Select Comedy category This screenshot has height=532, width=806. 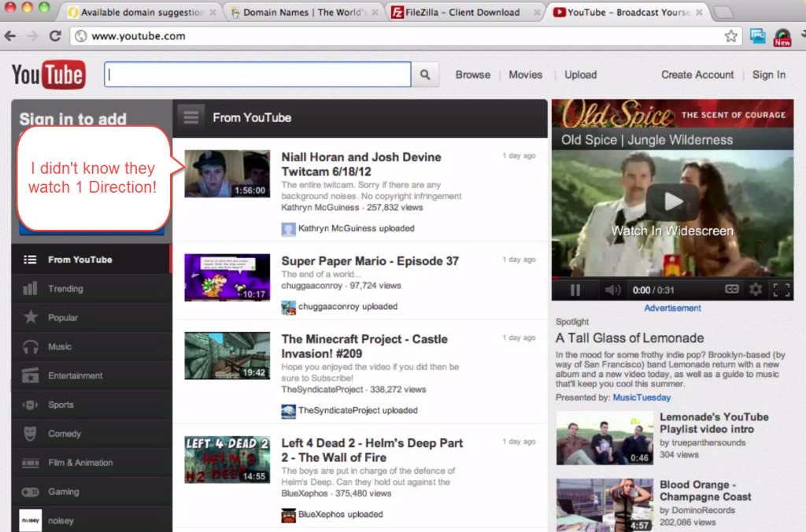[91, 434]
